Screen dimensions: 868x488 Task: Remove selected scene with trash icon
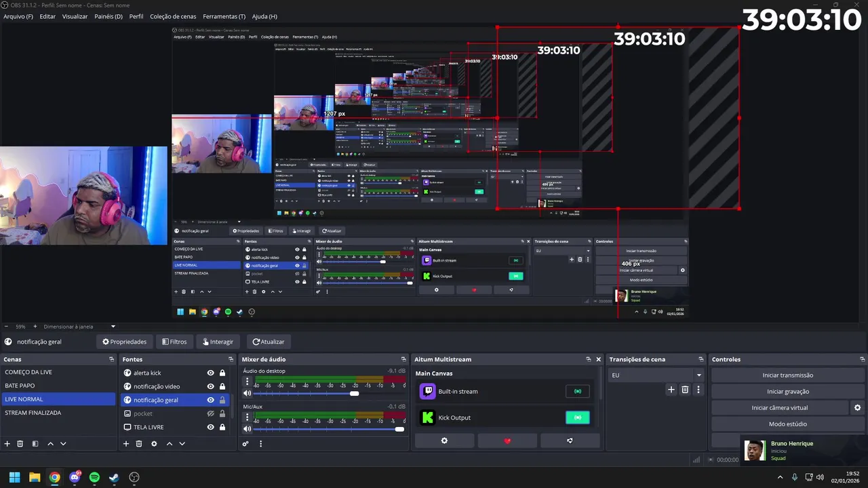coord(20,444)
